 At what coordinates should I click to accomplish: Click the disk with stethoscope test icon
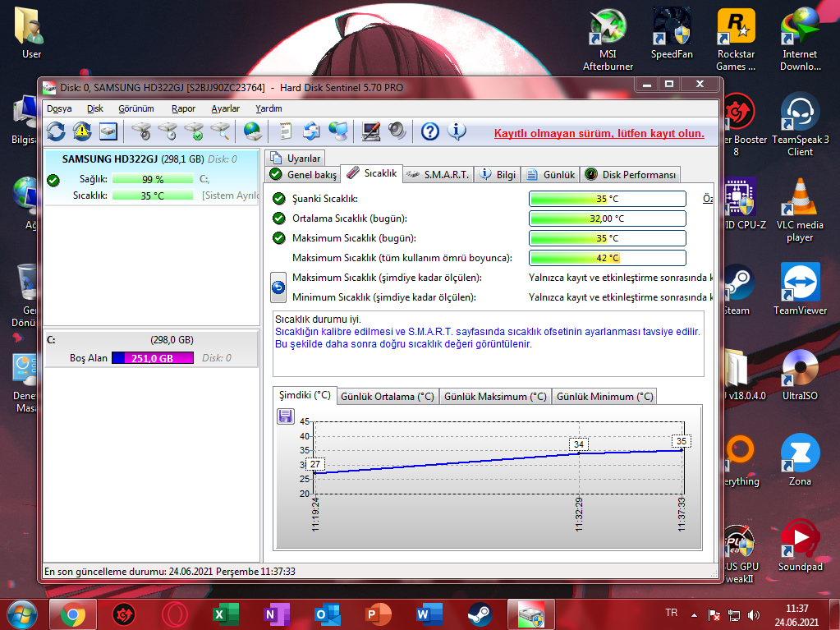pyautogui.click(x=141, y=131)
